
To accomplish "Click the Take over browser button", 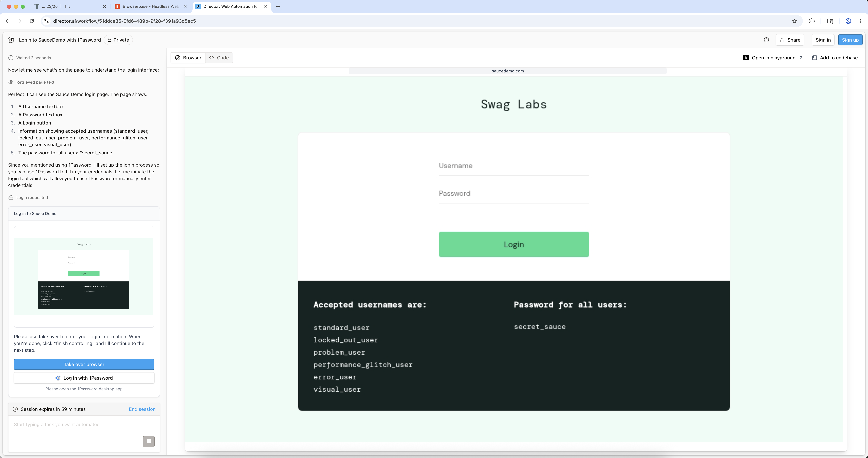I will point(84,364).
